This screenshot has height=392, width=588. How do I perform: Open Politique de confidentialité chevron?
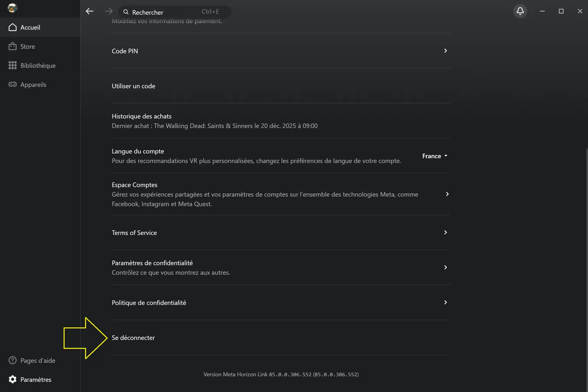pos(446,302)
